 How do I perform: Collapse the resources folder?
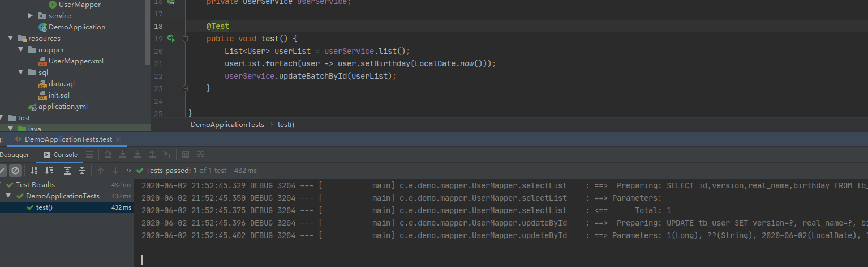tap(11, 39)
